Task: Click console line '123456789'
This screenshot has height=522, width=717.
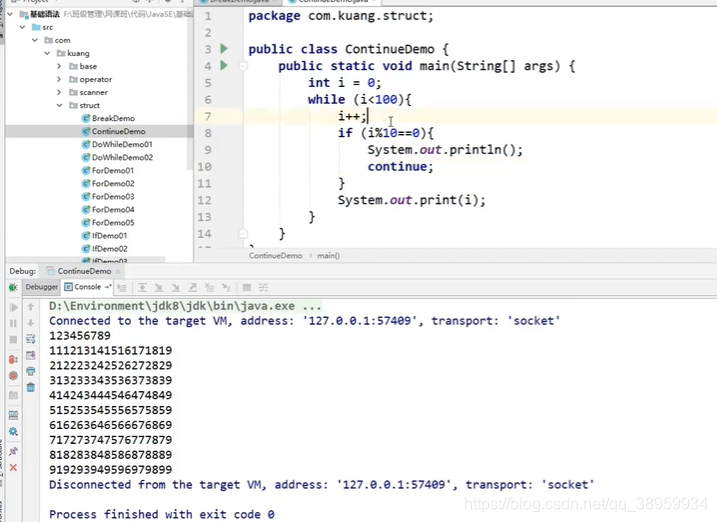Action: tap(80, 336)
